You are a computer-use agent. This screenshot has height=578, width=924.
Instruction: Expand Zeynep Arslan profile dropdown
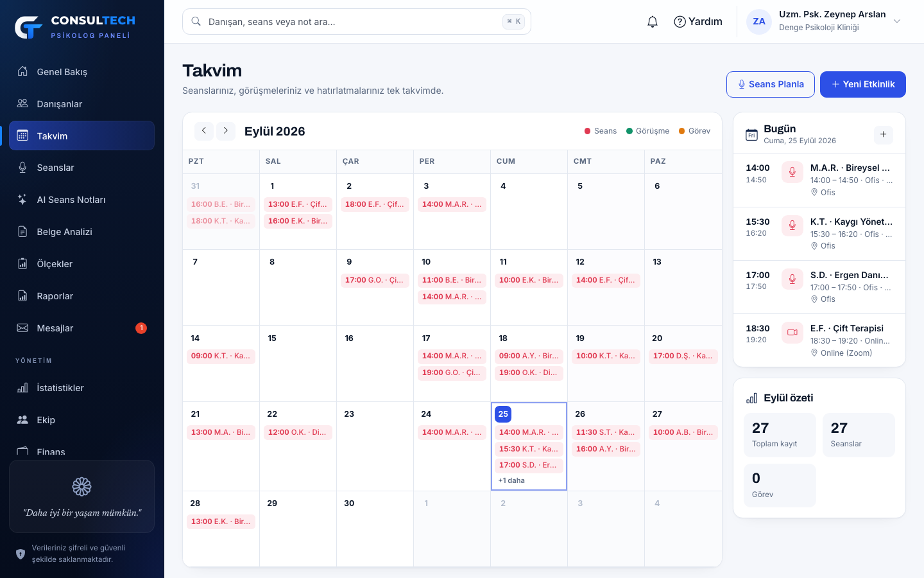(x=897, y=21)
